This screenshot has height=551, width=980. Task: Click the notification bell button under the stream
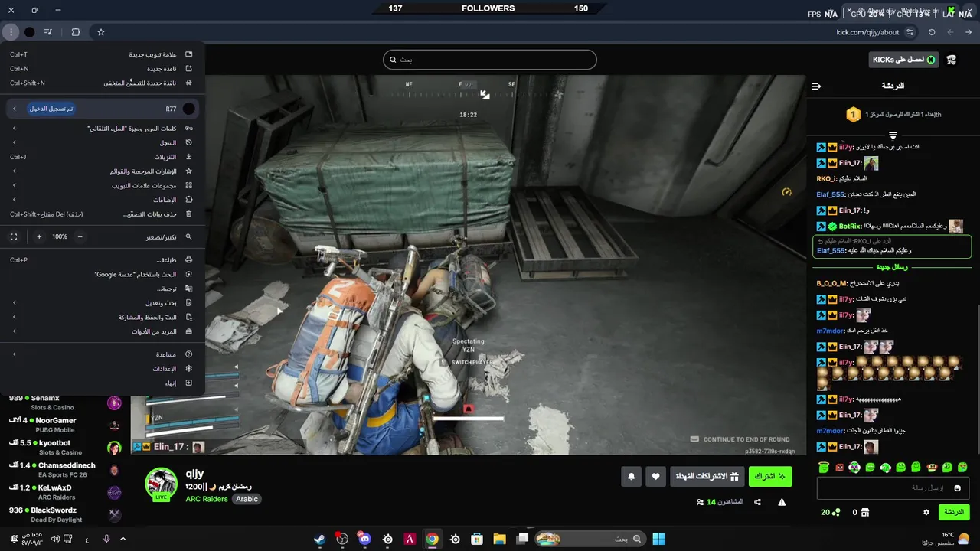pos(632,477)
